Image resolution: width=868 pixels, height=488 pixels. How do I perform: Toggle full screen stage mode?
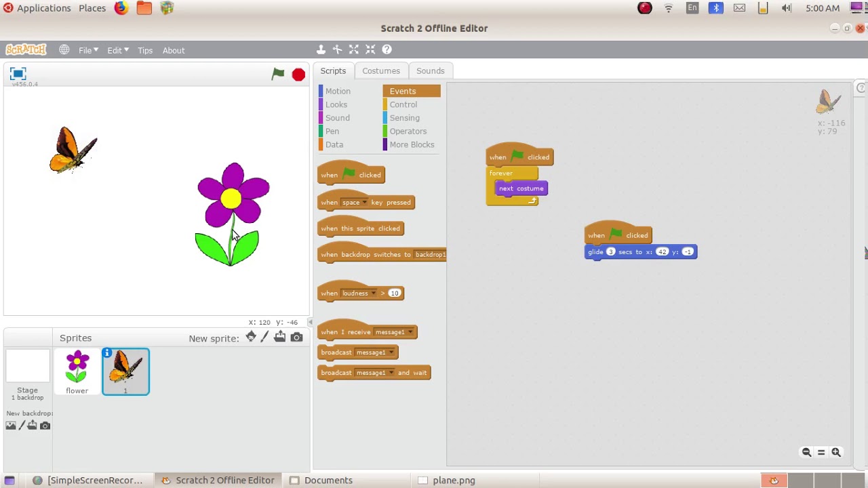(18, 73)
